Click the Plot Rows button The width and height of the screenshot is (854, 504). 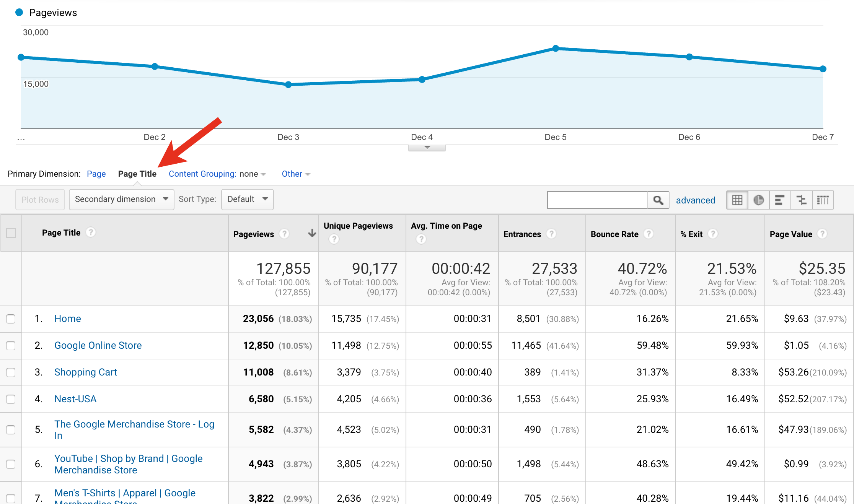pos(40,199)
